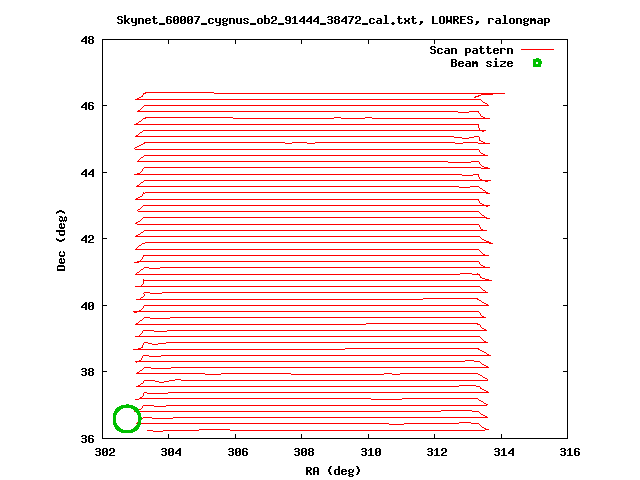Click RA axis tick label 308

(x=304, y=452)
